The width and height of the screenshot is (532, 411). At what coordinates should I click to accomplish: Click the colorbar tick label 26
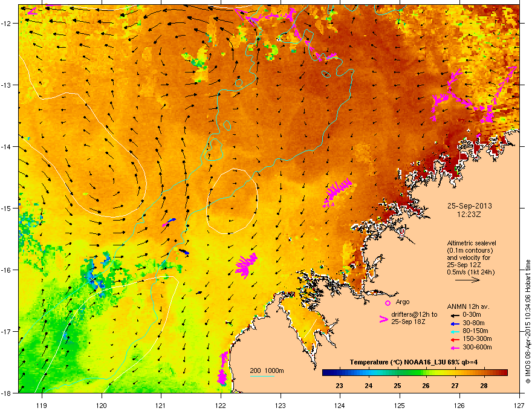point(426,386)
